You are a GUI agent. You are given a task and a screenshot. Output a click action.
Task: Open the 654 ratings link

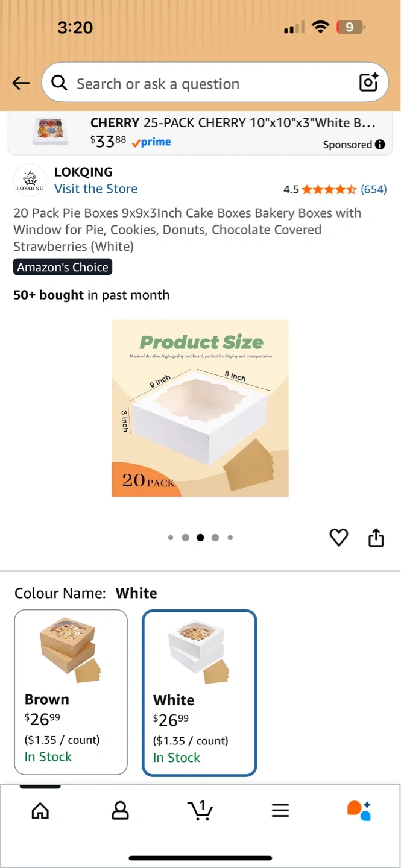[373, 189]
